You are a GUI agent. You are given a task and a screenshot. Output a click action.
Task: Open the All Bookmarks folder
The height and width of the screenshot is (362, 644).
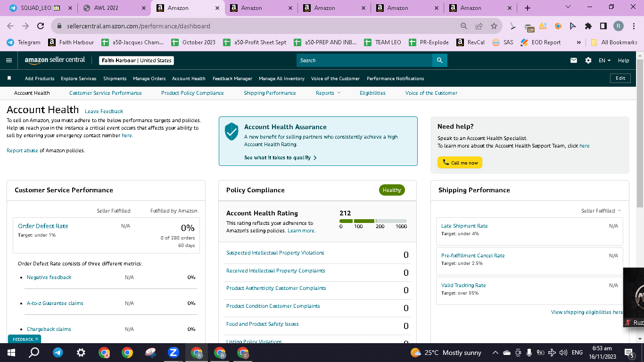(614, 42)
